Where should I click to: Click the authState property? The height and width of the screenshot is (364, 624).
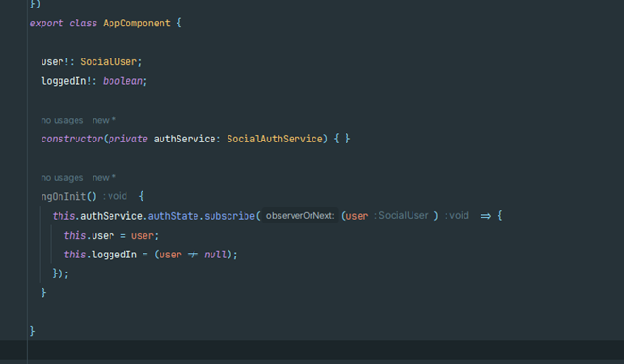click(173, 216)
